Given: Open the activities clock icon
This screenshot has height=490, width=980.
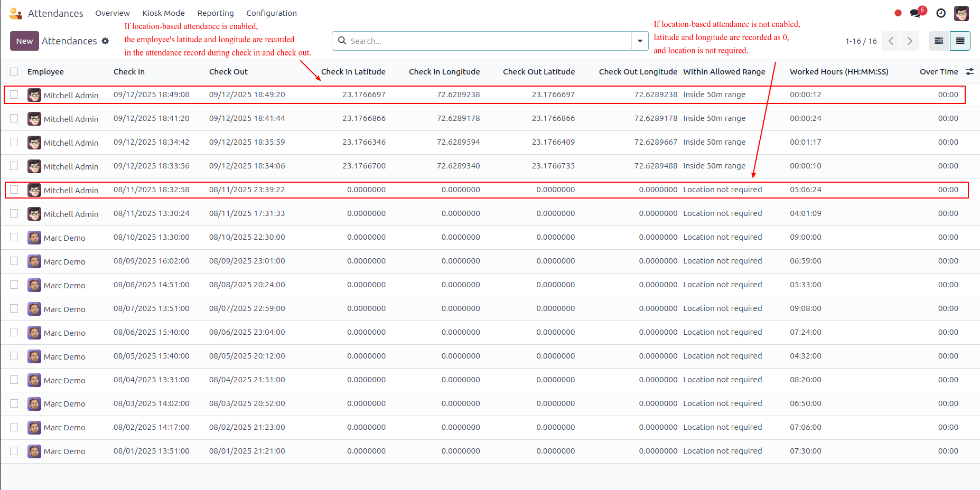Looking at the screenshot, I should pos(941,13).
